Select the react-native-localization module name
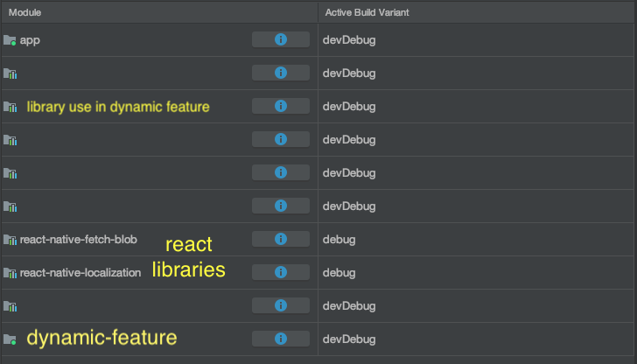 tap(80, 272)
